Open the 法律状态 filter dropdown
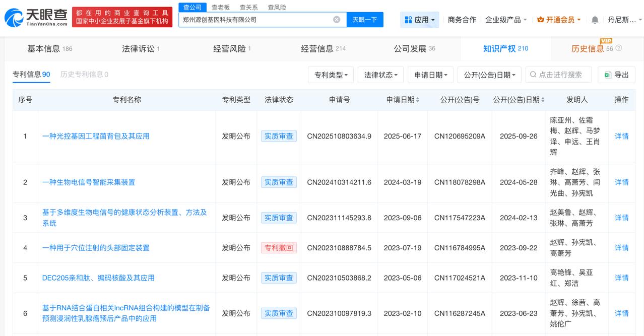 pos(380,75)
